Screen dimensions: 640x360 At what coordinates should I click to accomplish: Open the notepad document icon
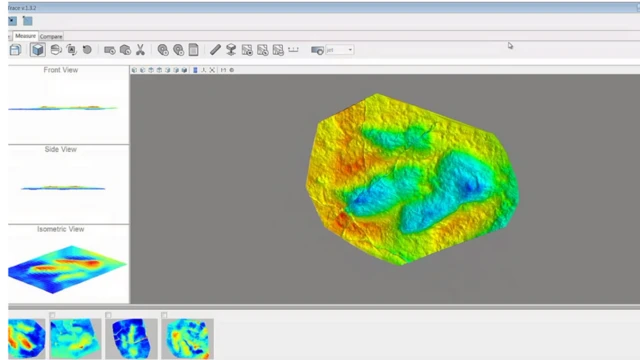[x=193, y=50]
